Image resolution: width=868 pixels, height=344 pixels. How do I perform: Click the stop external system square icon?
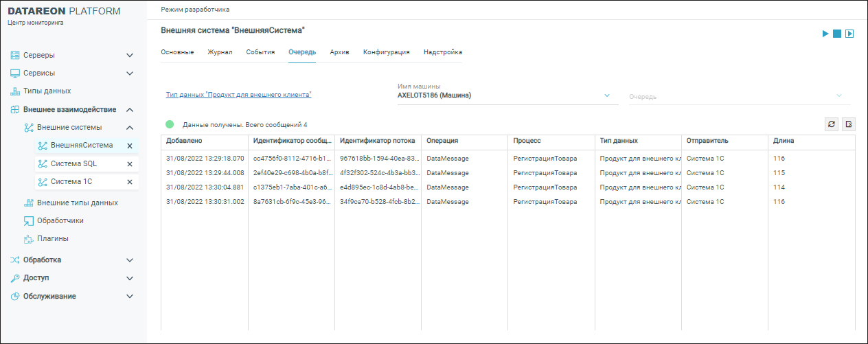pos(837,34)
